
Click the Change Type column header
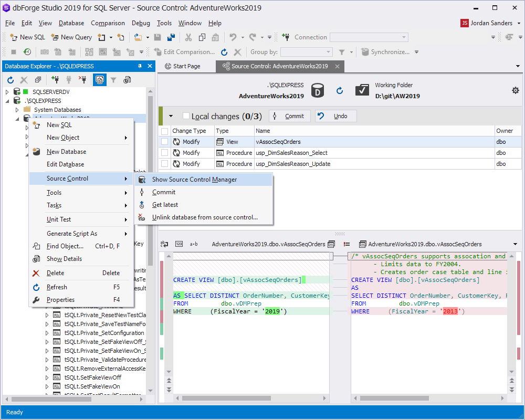(192, 131)
